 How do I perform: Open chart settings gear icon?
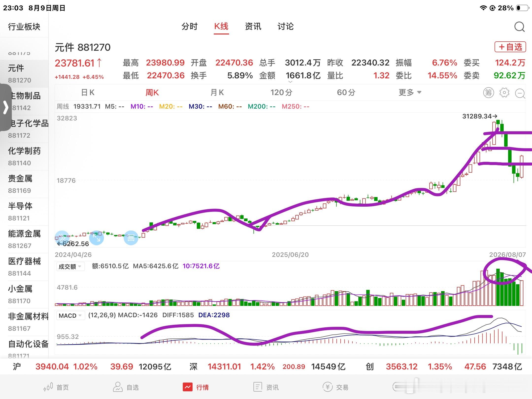[504, 93]
